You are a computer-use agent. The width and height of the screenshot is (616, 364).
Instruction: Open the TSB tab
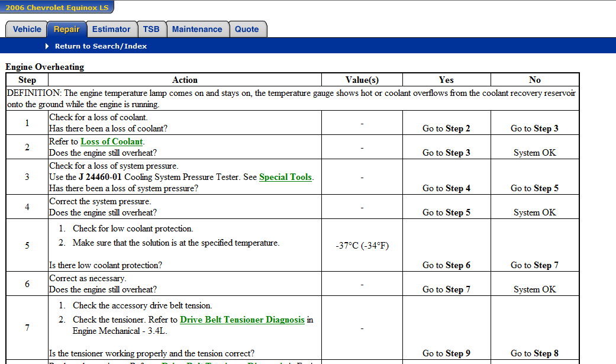[x=151, y=30]
